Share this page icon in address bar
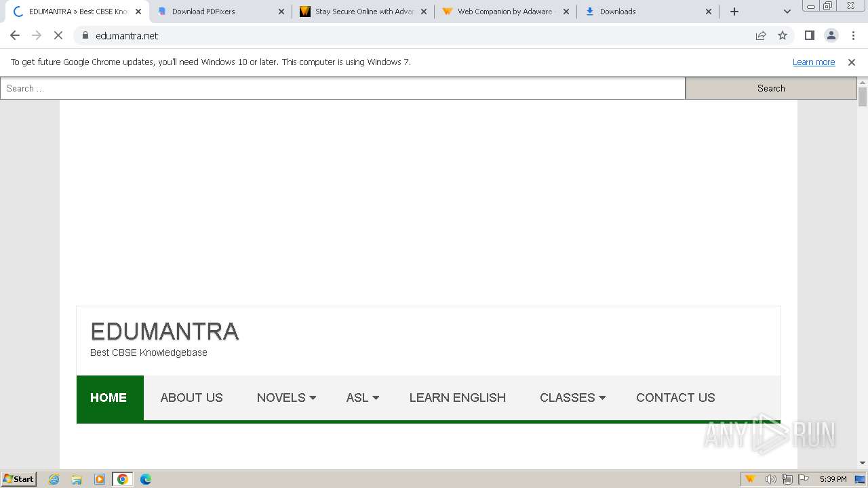868x488 pixels. coord(761,35)
